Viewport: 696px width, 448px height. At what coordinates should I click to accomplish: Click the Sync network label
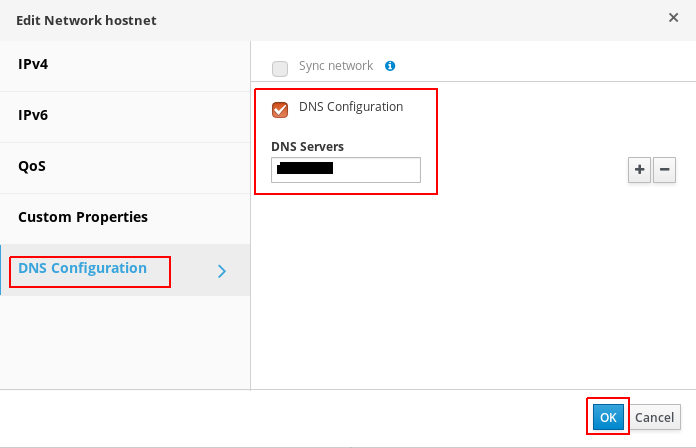[336, 66]
